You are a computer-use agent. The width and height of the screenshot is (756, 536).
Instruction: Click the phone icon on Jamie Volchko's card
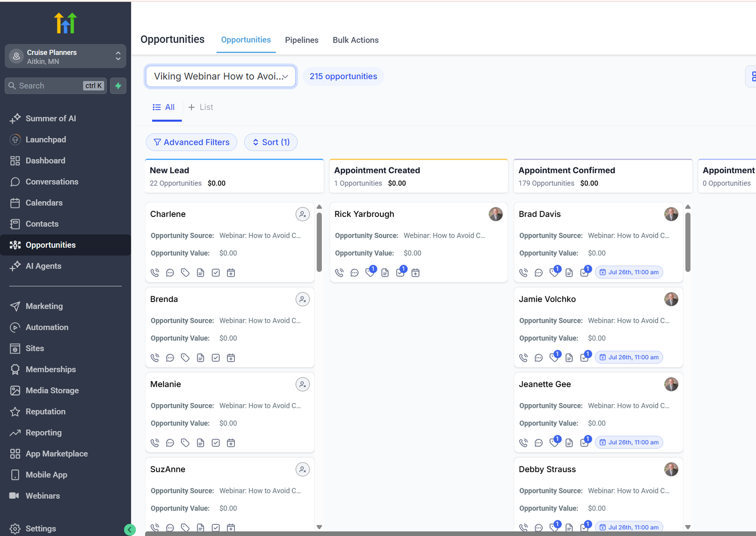524,358
